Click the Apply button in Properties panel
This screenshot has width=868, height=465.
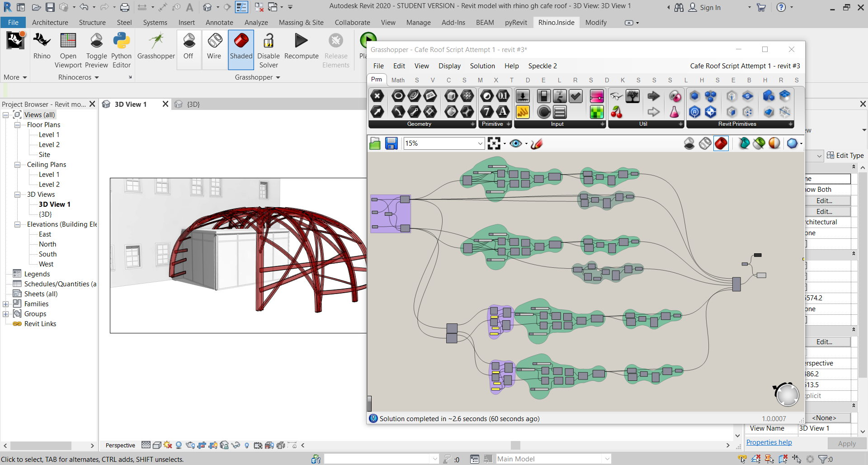[x=847, y=444]
